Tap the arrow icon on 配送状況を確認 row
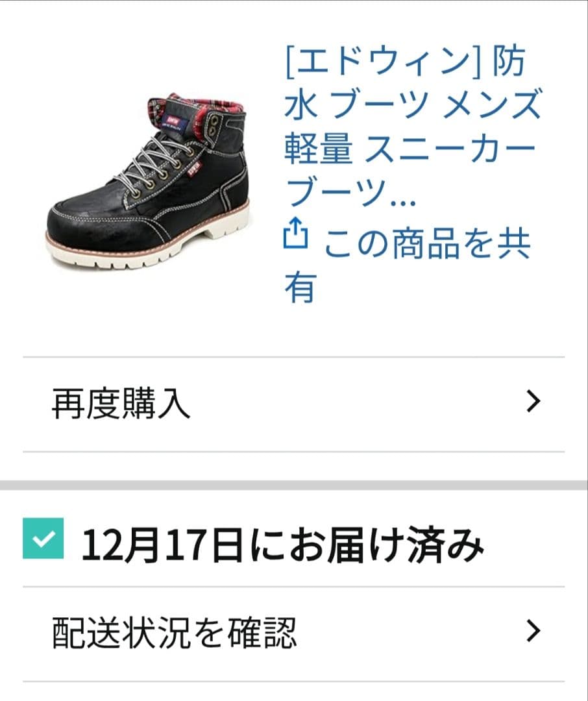 point(533,631)
